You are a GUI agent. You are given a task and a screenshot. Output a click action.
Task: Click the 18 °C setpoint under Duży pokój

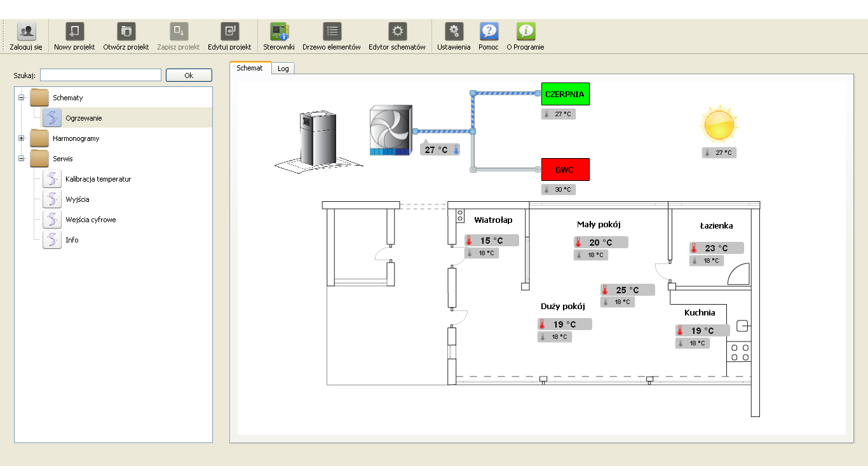pos(554,336)
